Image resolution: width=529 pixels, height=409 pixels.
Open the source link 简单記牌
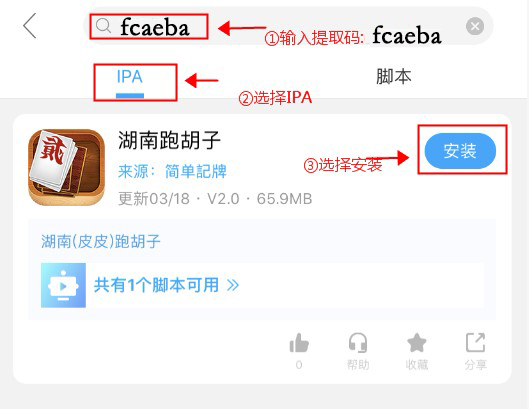(196, 171)
